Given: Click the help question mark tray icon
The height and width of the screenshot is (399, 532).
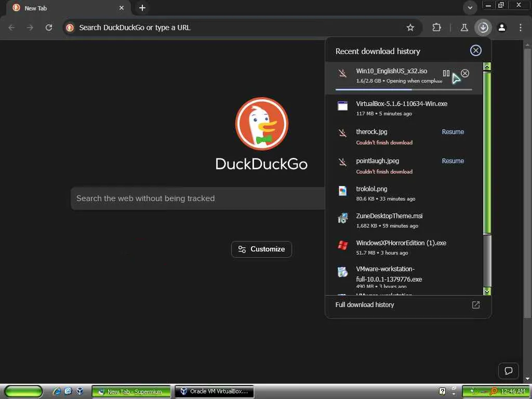Looking at the screenshot, I should point(442,391).
